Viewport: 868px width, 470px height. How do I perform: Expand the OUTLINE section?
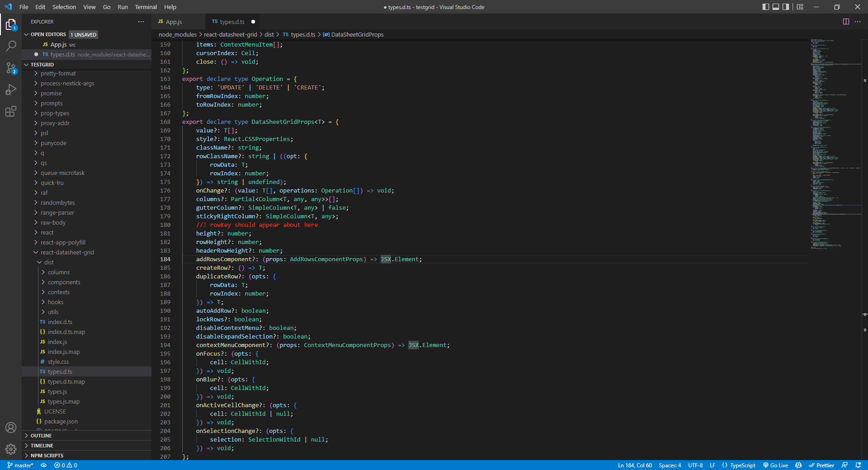coord(41,436)
